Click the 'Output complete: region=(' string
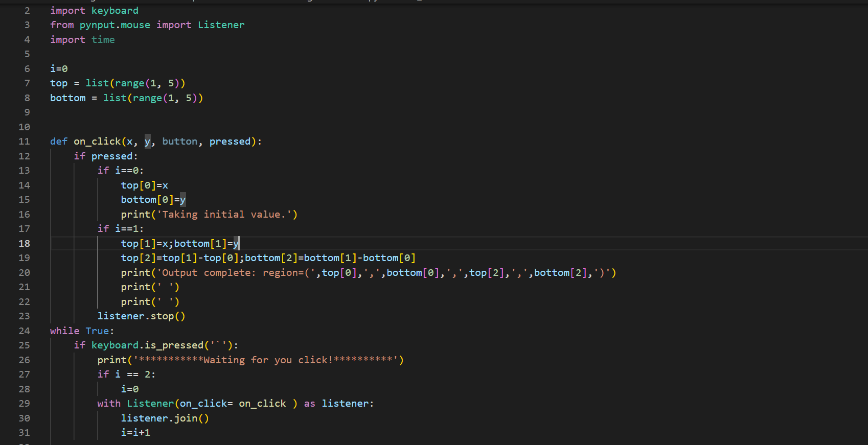The image size is (868, 445). (235, 273)
